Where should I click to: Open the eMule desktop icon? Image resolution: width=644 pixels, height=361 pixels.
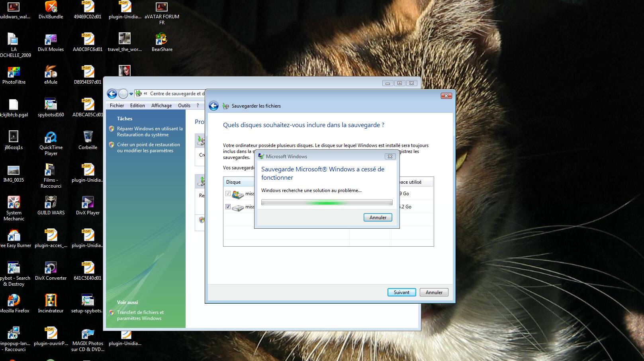pos(51,72)
